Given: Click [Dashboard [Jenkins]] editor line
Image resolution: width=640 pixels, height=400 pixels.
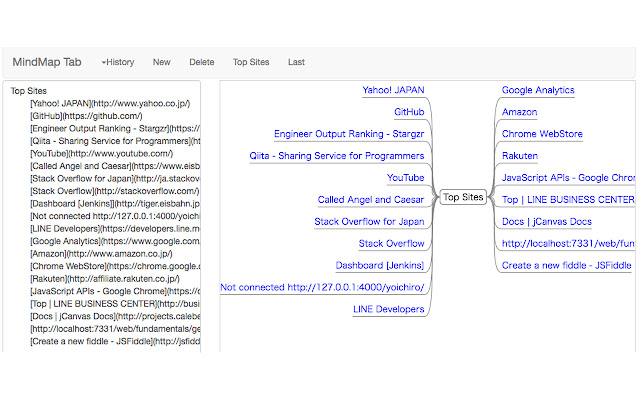Looking at the screenshot, I should pyautogui.click(x=115, y=204).
